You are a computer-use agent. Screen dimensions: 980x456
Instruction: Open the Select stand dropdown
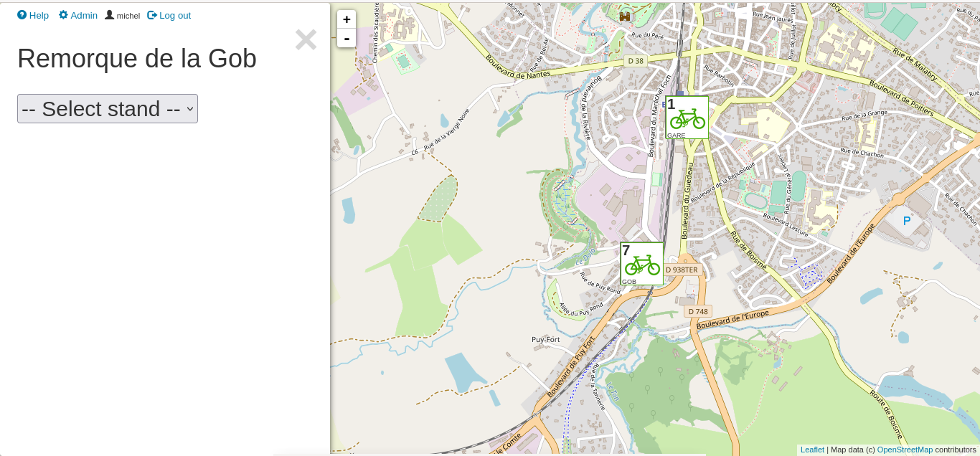tap(108, 109)
